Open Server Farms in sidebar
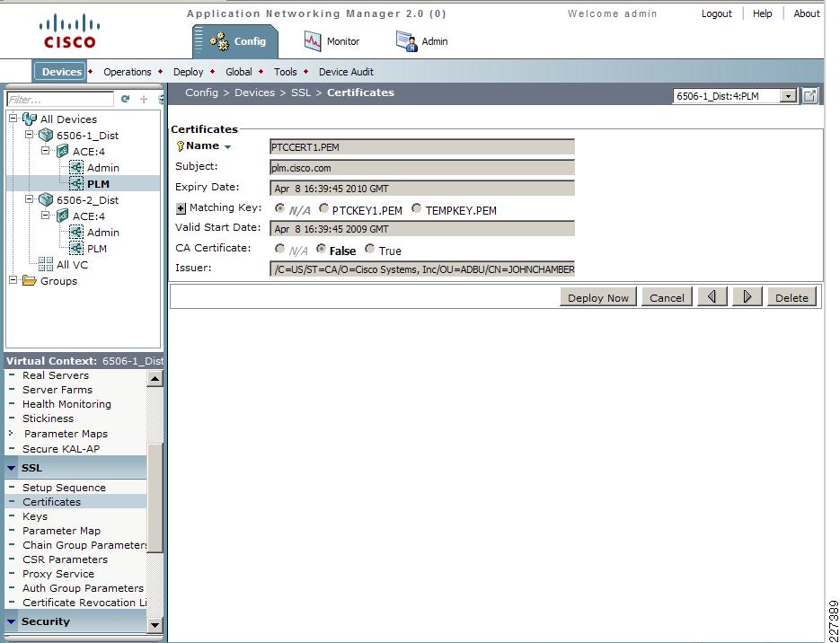The image size is (840, 643). click(57, 390)
